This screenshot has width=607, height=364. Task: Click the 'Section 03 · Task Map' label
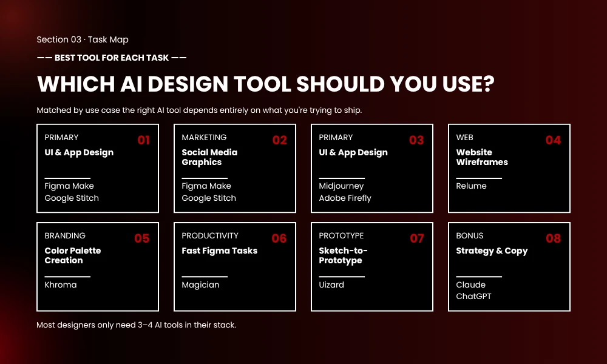point(83,39)
